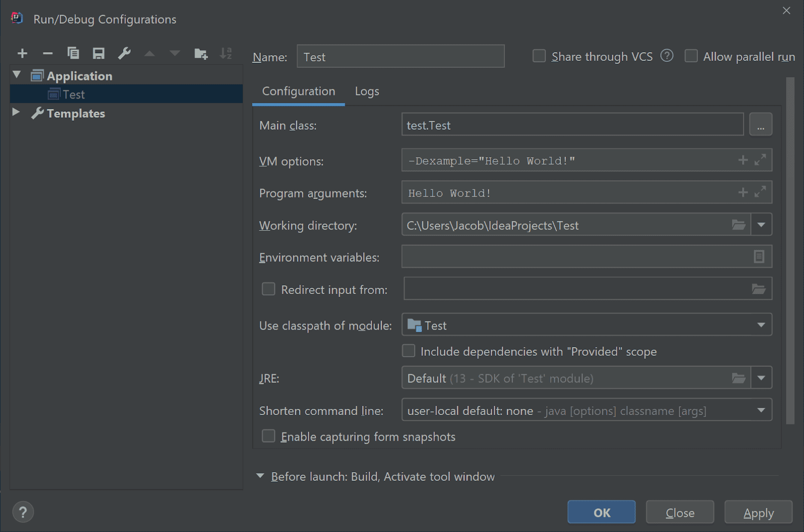Apply the configuration changes
This screenshot has width=804, height=532.
pos(758,512)
